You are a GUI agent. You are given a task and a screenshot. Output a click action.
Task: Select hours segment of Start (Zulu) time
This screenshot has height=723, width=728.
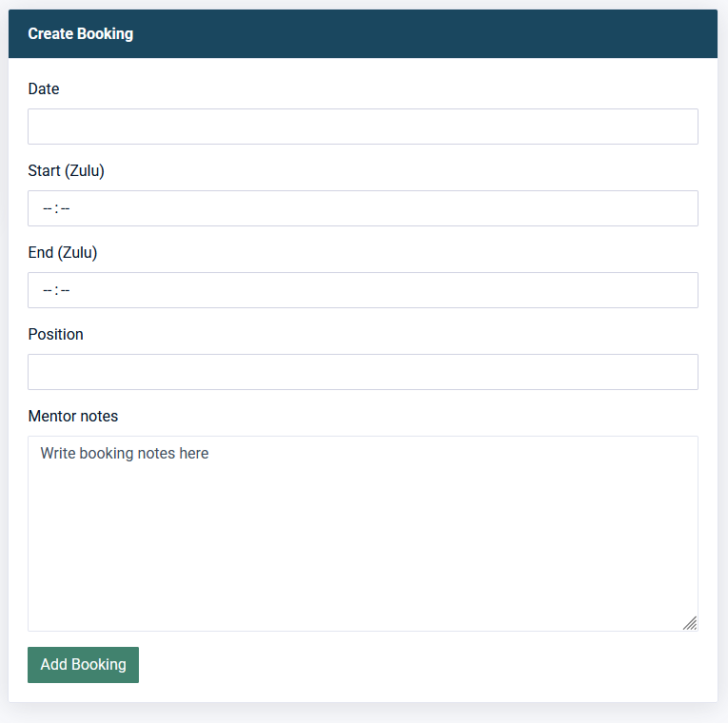tap(47, 208)
